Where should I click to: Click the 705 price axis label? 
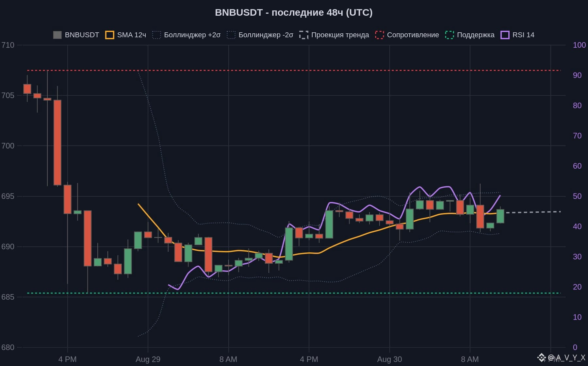click(x=8, y=95)
